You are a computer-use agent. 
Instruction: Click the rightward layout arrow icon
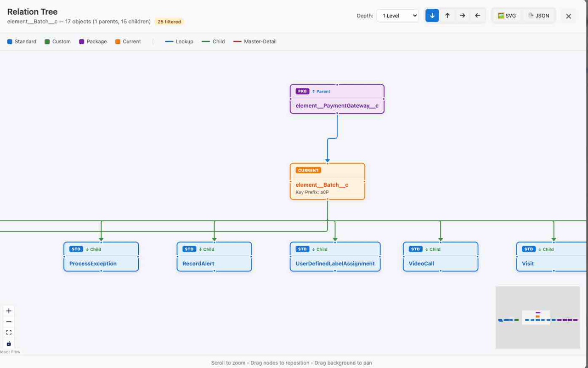point(463,15)
